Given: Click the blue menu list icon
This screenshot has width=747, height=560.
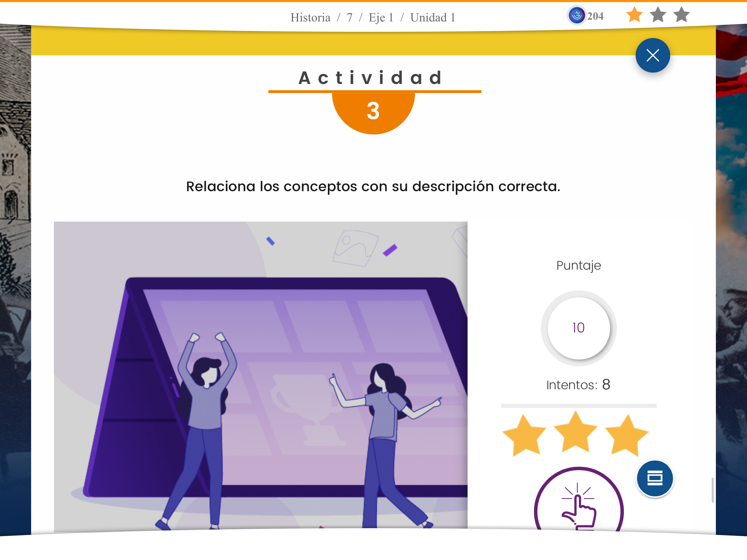Looking at the screenshot, I should click(x=655, y=478).
